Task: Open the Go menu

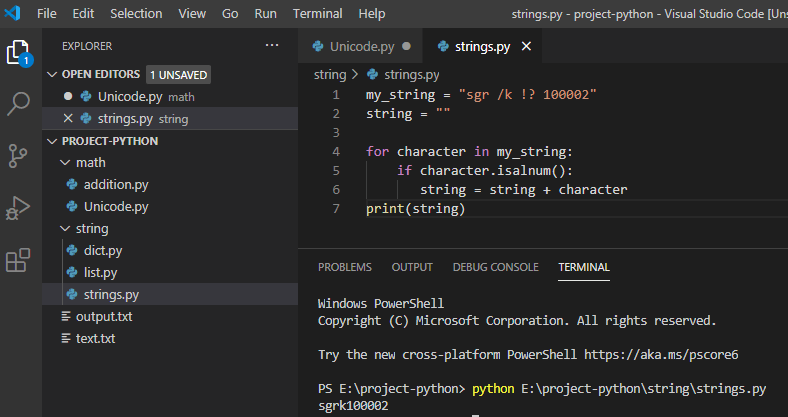Action: click(230, 14)
